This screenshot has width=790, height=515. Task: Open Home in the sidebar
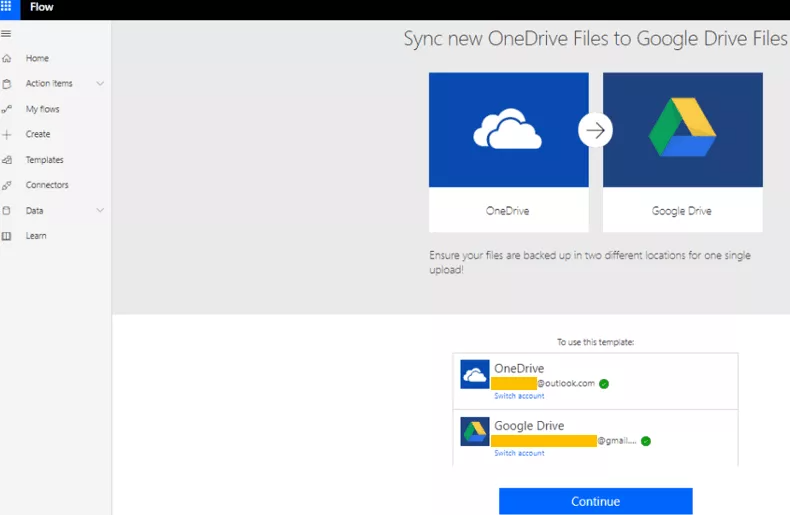click(37, 58)
